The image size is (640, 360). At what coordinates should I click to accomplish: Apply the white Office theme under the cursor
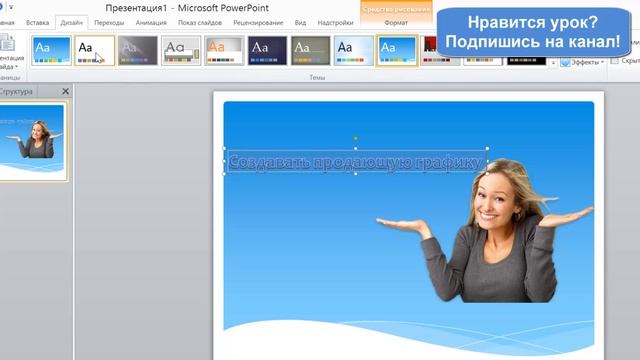click(x=95, y=51)
